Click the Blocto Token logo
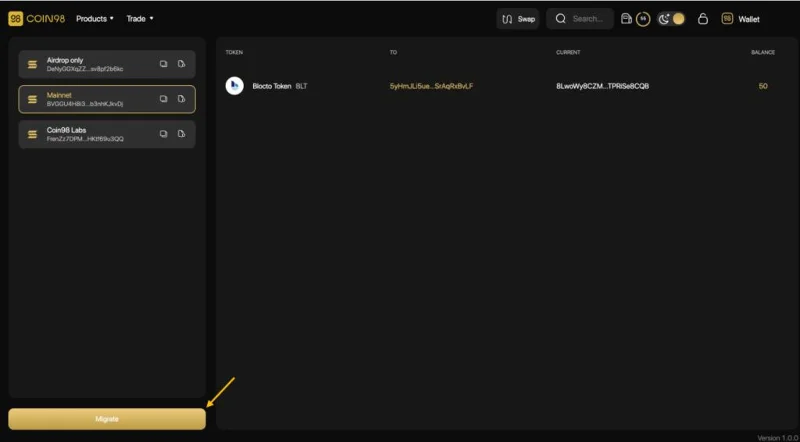 click(x=235, y=86)
